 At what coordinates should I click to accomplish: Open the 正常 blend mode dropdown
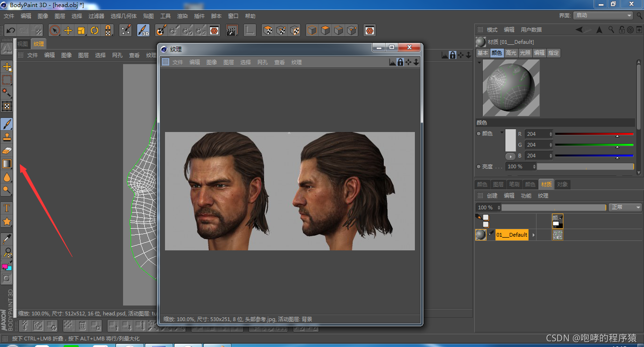625,207
